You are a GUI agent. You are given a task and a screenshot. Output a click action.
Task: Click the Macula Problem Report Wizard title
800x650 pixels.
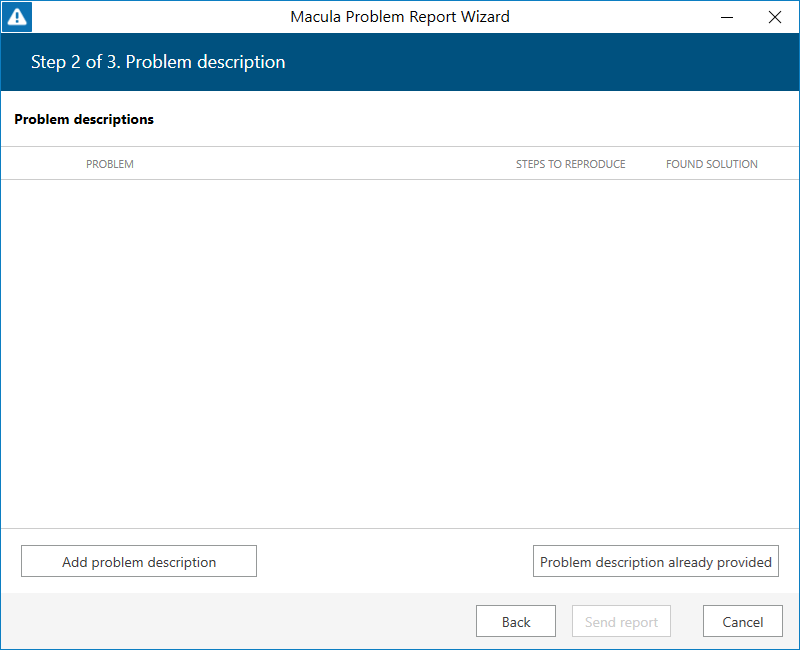point(400,17)
